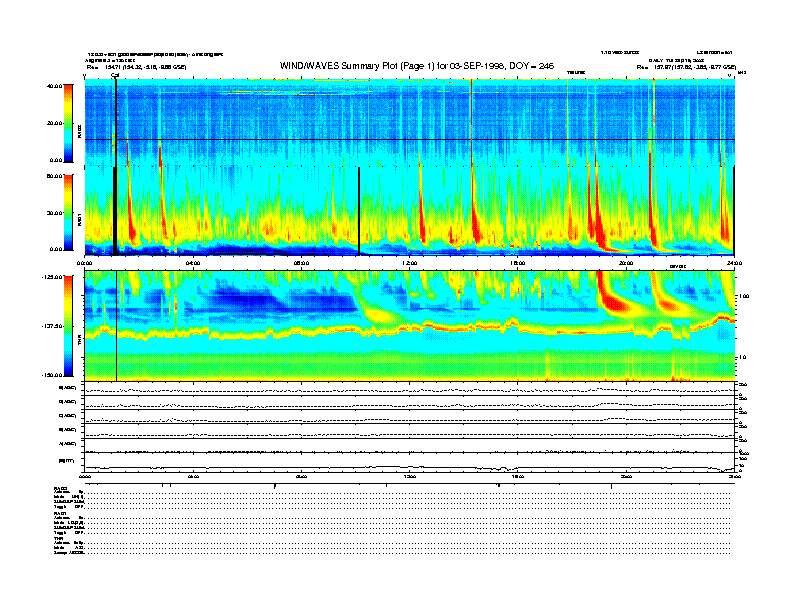The height and width of the screenshot is (612, 792).
Task: Click the -125.00 value on TNR color scale
Action: click(52, 277)
